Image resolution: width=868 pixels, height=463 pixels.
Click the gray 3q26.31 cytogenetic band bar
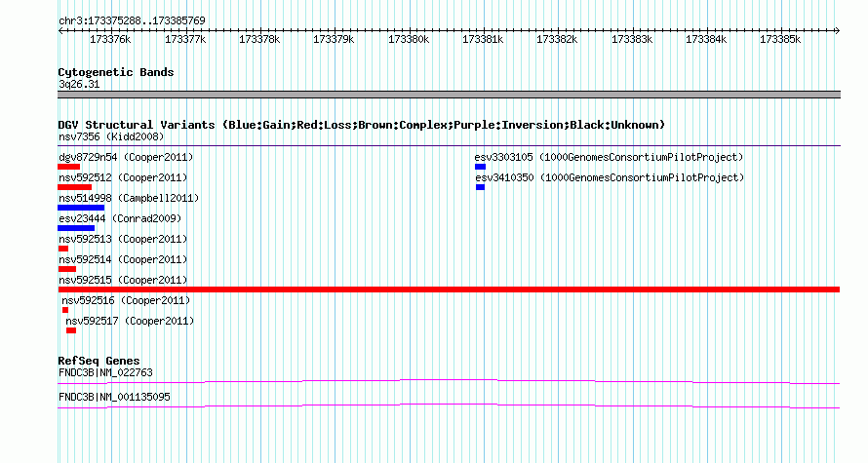click(449, 95)
